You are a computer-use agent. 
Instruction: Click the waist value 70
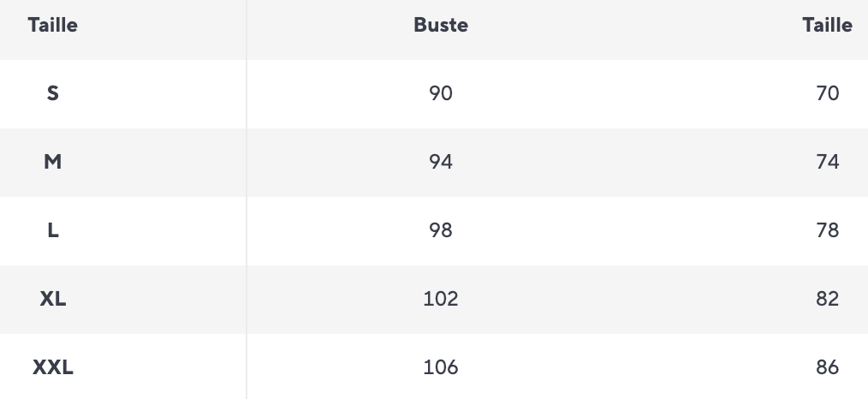point(827,93)
